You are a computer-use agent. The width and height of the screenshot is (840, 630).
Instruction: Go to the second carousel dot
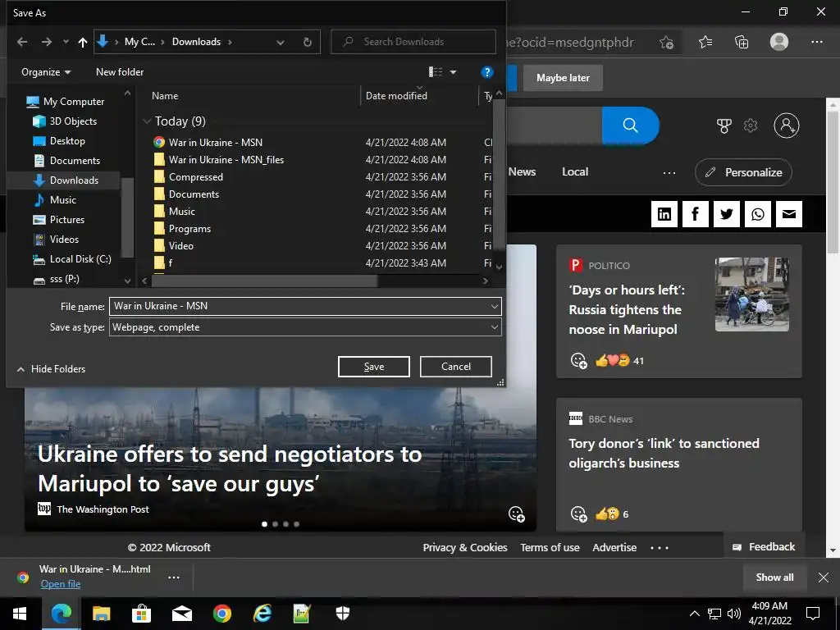(x=276, y=524)
